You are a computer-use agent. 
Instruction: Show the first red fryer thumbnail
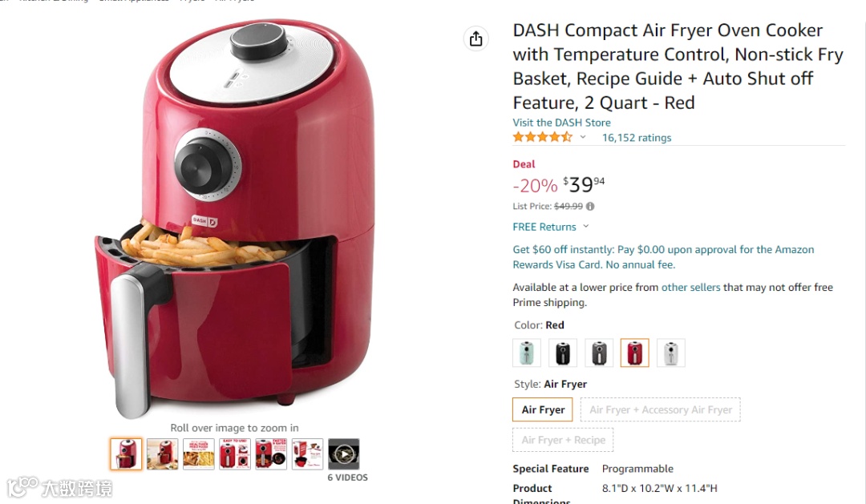[126, 454]
